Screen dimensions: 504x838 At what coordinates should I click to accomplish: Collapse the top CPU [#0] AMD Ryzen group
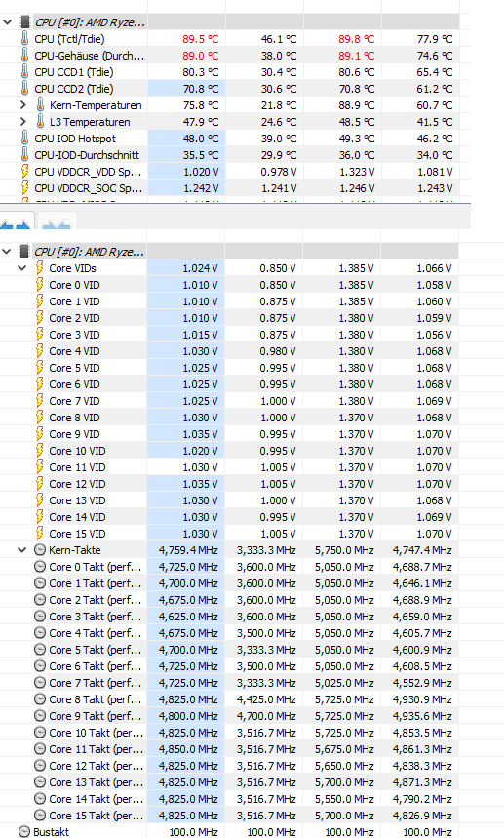[8, 22]
